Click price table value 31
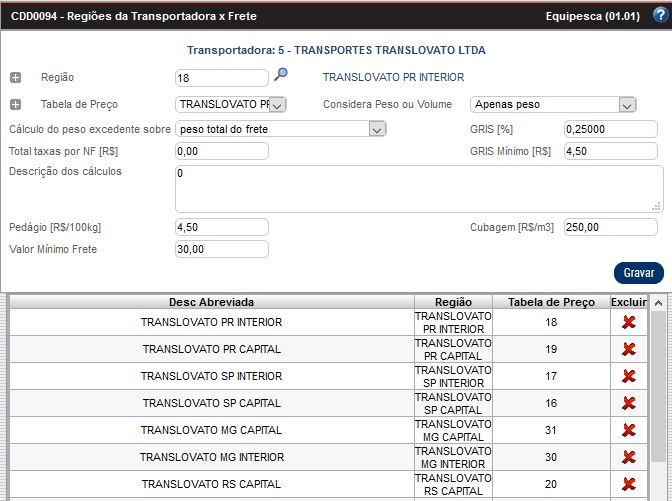Image resolution: width=672 pixels, height=501 pixels. 551,430
